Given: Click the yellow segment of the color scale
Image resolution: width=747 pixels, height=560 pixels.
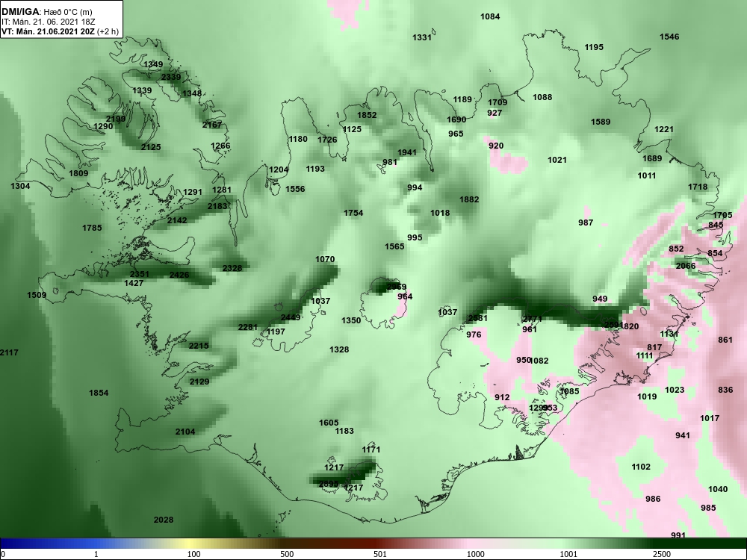Looking at the screenshot, I should (x=190, y=544).
